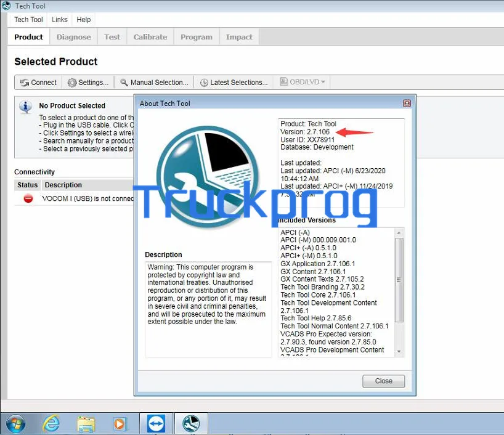
Task: Click the red VOCOM disconnected status icon
Action: tap(28, 198)
